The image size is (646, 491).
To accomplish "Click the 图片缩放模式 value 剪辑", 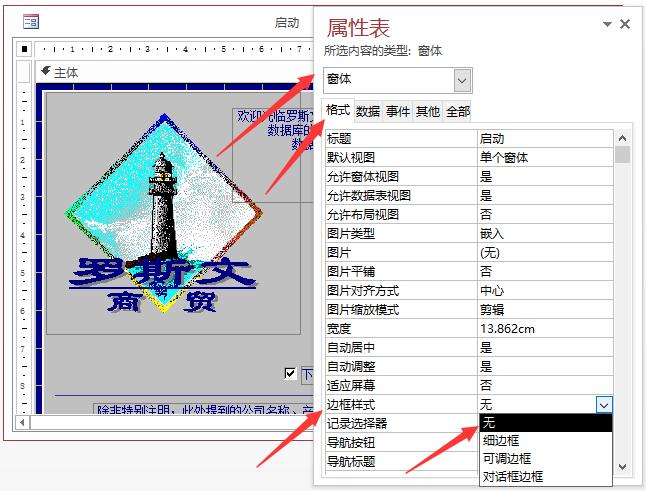I will pyautogui.click(x=545, y=309).
